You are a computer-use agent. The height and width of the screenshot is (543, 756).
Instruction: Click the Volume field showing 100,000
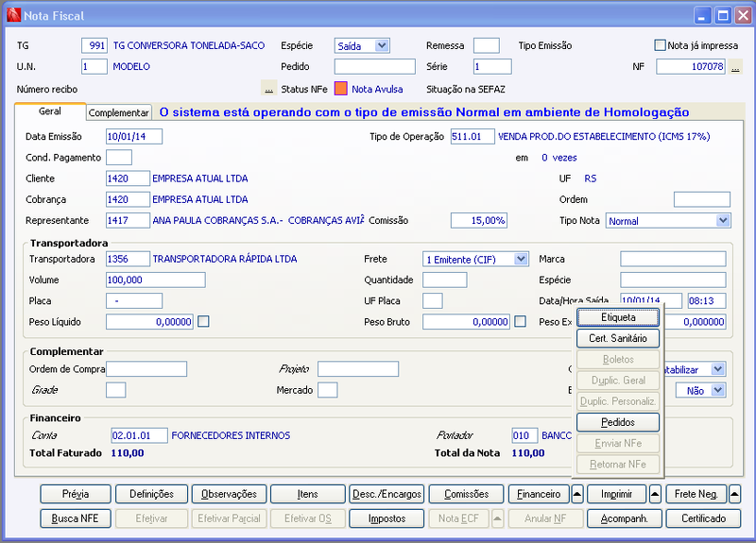(x=156, y=280)
